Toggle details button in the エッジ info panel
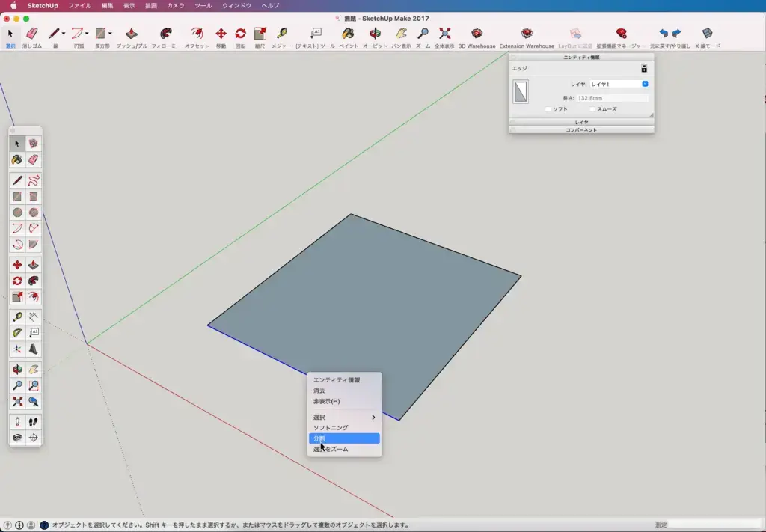Viewport: 766px width, 532px height. 644,68
